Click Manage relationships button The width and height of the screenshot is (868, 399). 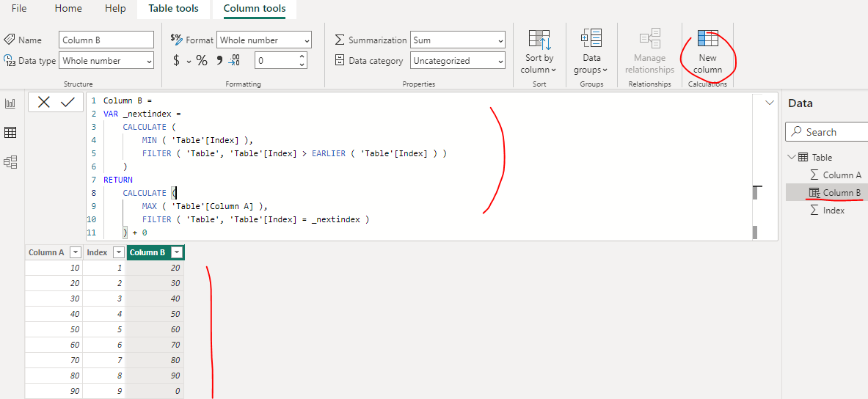tap(649, 51)
